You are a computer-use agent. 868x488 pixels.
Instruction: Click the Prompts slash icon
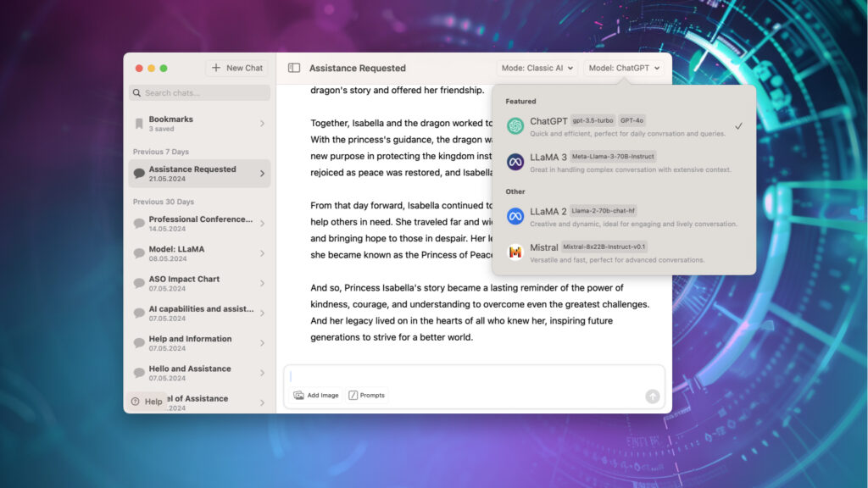pos(353,395)
